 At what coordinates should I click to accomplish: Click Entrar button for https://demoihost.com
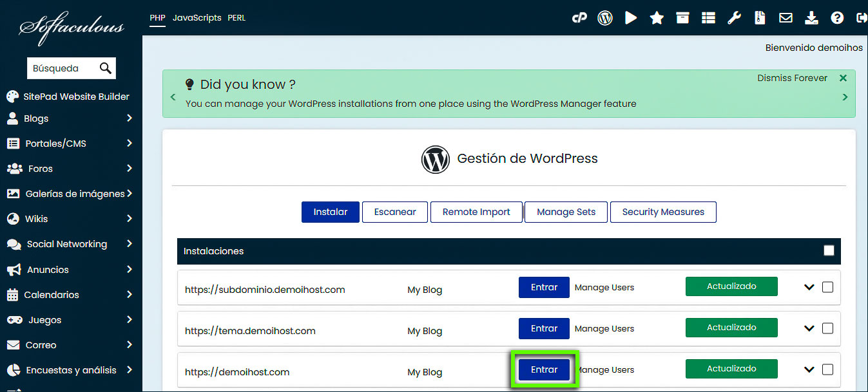coord(544,369)
